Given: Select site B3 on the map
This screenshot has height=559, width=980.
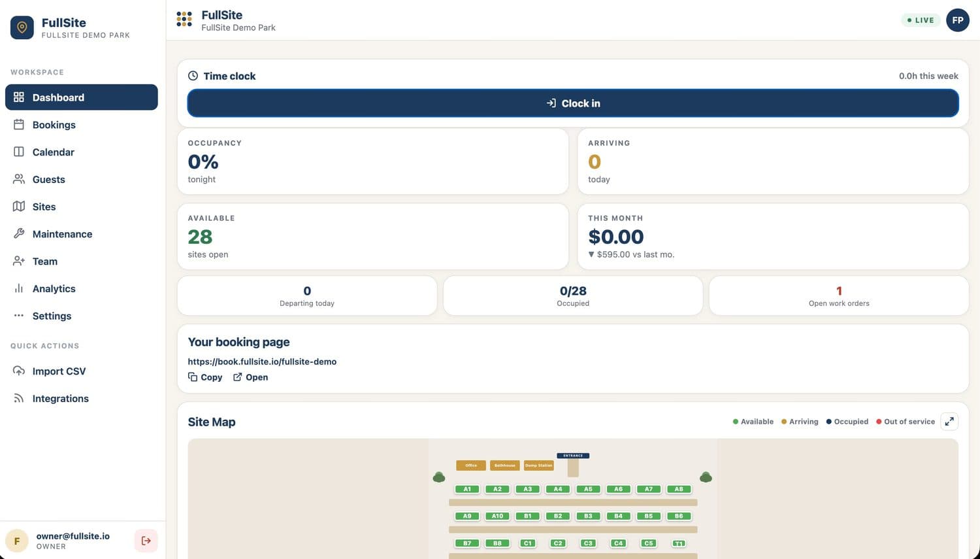Looking at the screenshot, I should [588, 516].
